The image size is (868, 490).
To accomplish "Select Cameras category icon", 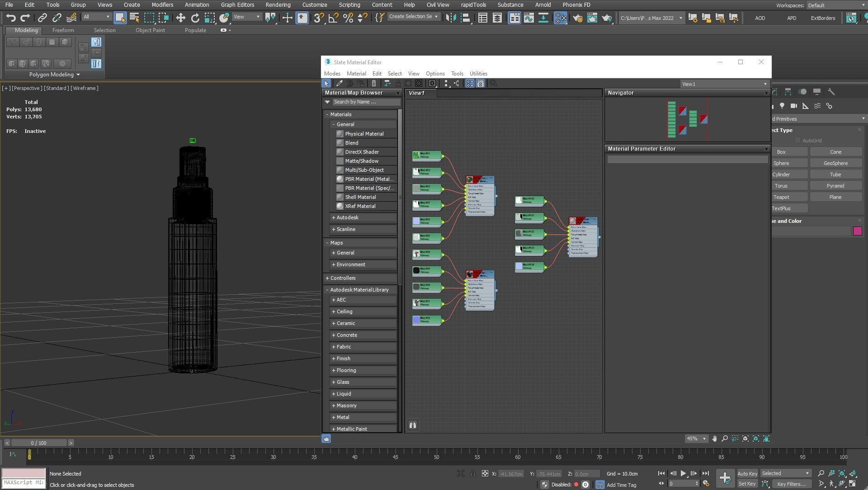I will tap(794, 106).
